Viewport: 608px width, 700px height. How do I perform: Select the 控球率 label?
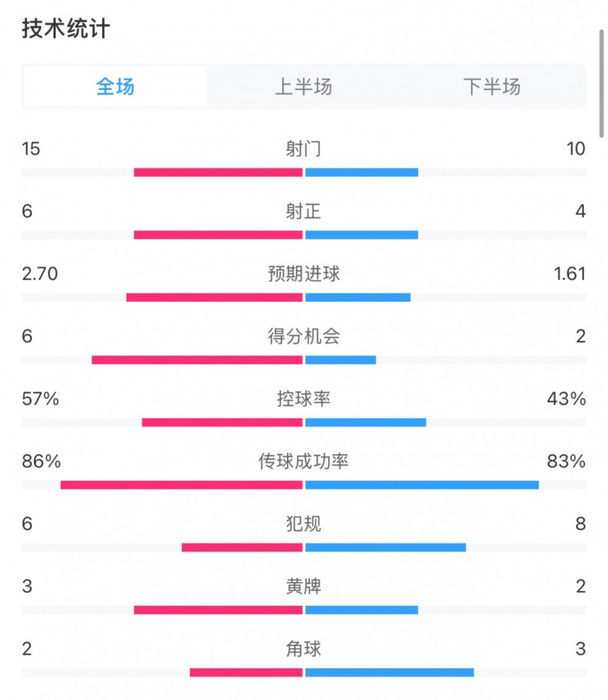click(303, 399)
